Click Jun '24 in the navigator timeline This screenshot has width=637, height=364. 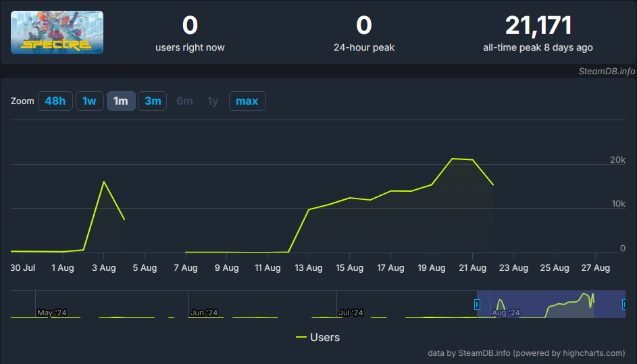click(205, 313)
